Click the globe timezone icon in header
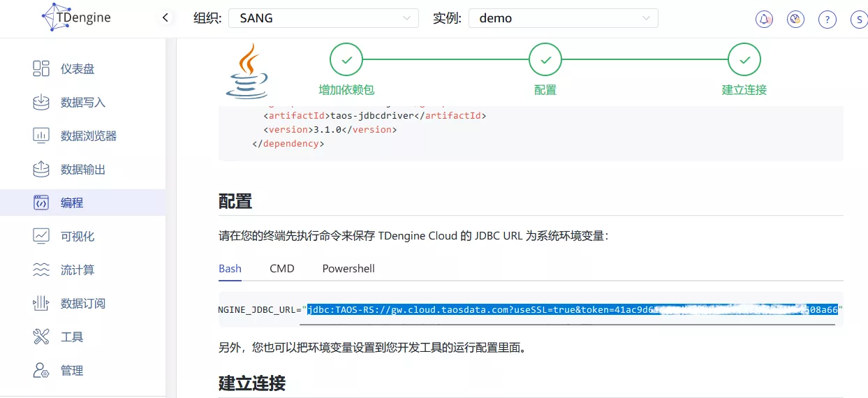 click(795, 20)
